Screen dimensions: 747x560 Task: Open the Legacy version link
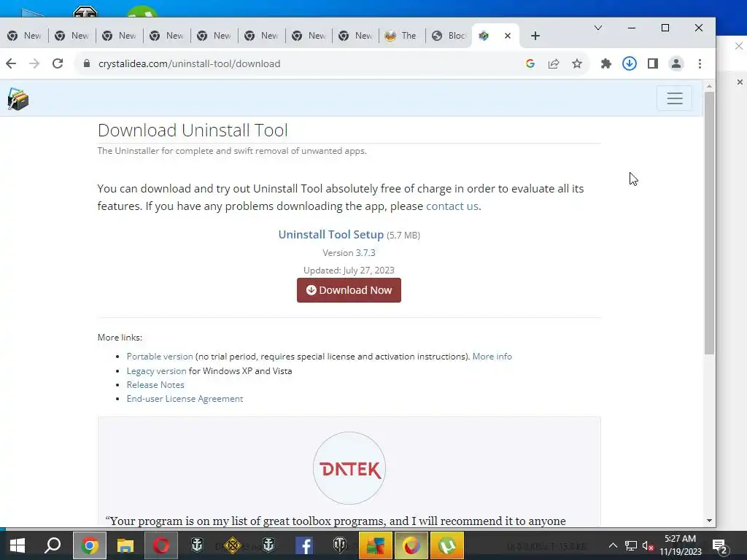click(156, 370)
